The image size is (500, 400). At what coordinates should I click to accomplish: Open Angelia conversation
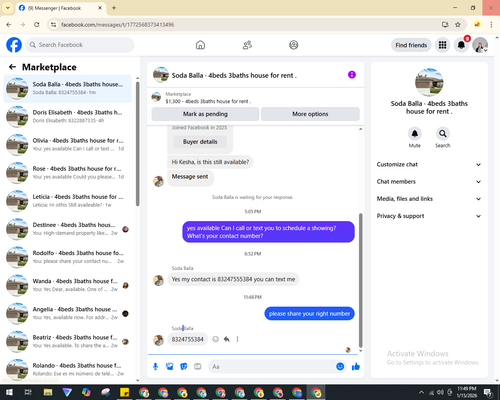[x=68, y=313]
